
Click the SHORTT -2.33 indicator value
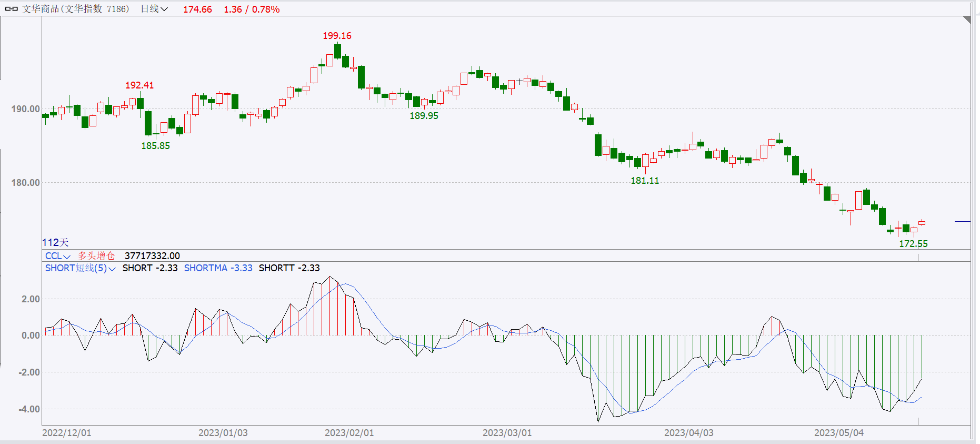click(289, 268)
